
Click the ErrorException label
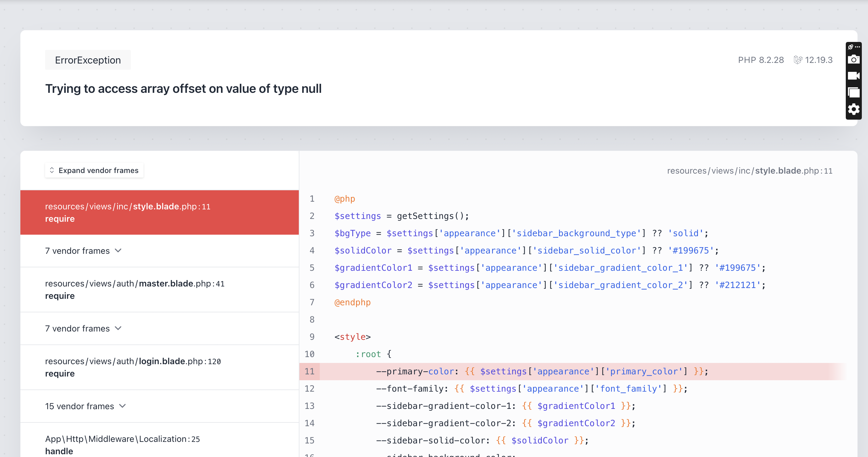pos(88,60)
